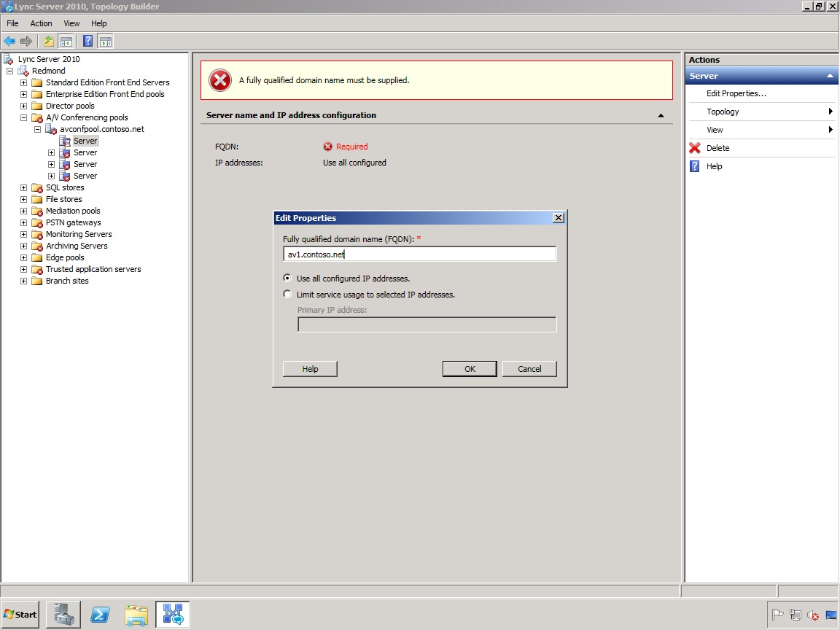840x630 pixels.
Task: Click Edit Properties... in Actions pane
Action: (736, 93)
